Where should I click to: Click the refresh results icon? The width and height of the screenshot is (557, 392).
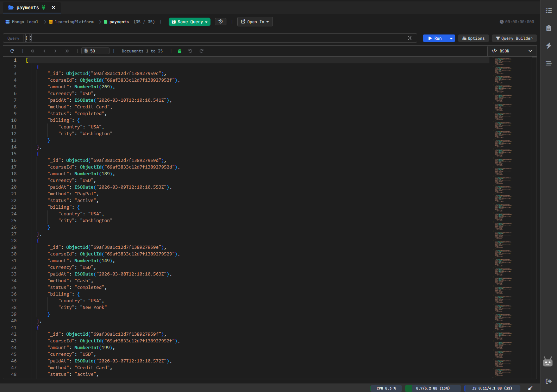pos(12,51)
